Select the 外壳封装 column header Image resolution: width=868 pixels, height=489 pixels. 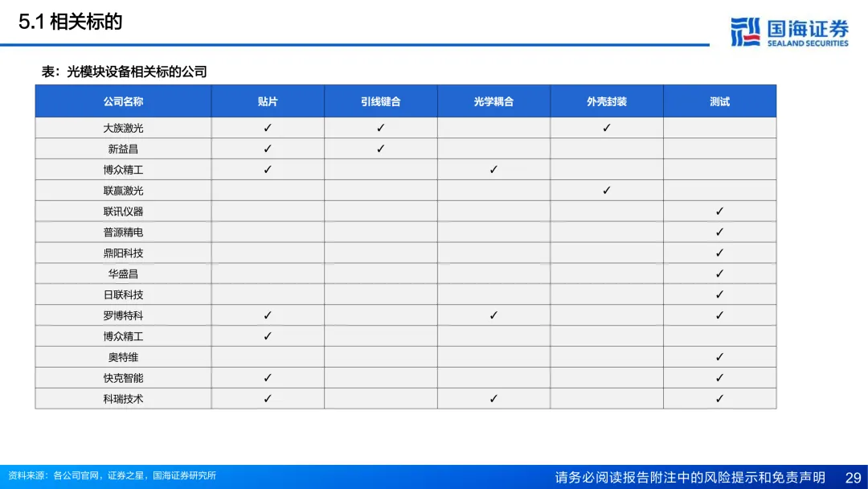point(606,101)
